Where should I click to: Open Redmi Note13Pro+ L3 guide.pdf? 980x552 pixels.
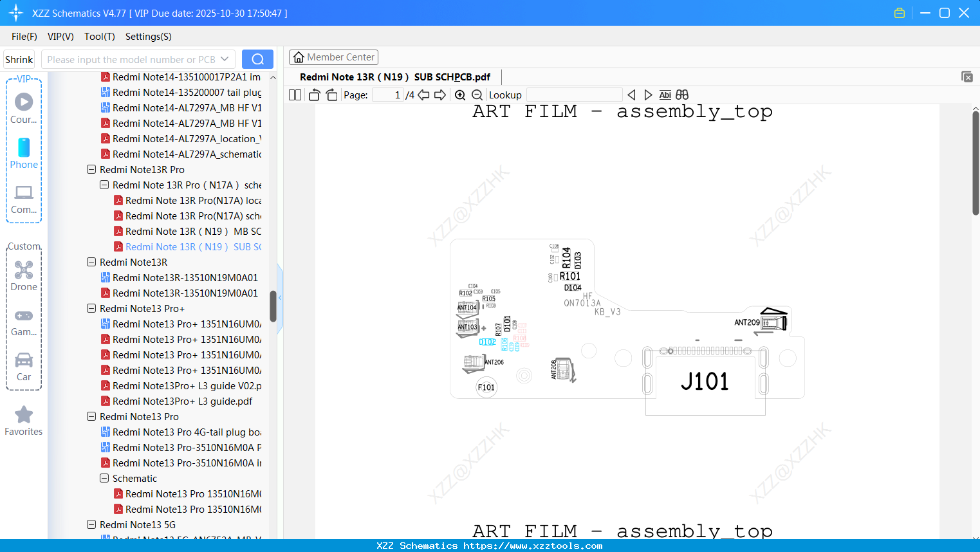pos(182,401)
